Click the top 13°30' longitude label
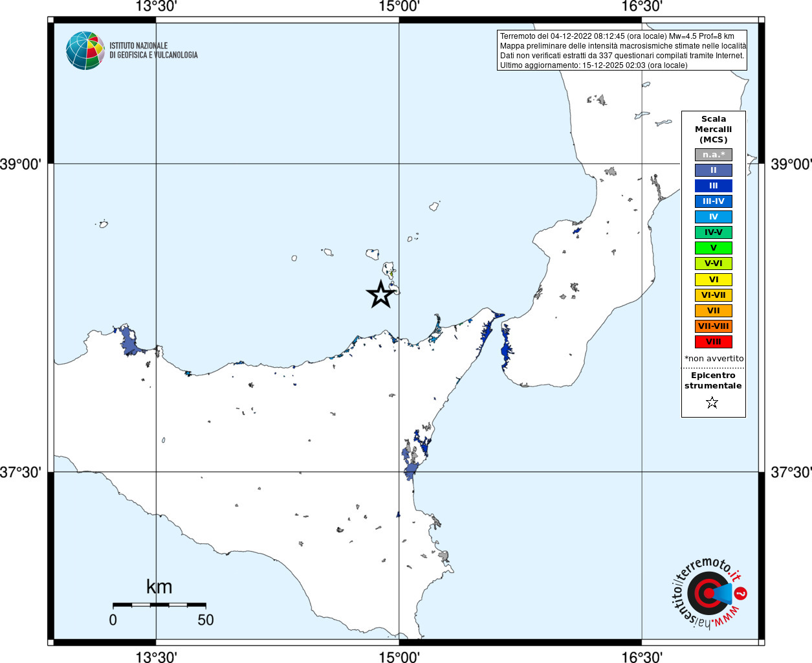This screenshot has height=663, width=812. tap(156, 7)
